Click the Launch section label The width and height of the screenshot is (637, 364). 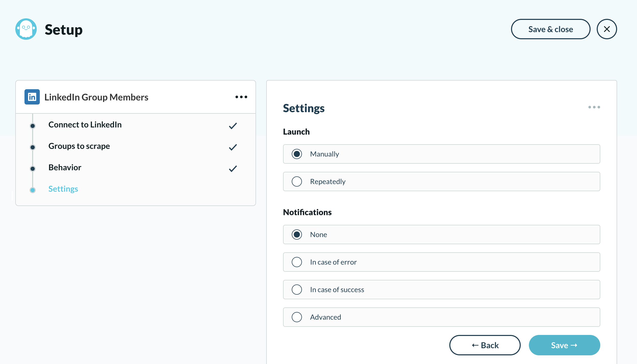tap(296, 132)
